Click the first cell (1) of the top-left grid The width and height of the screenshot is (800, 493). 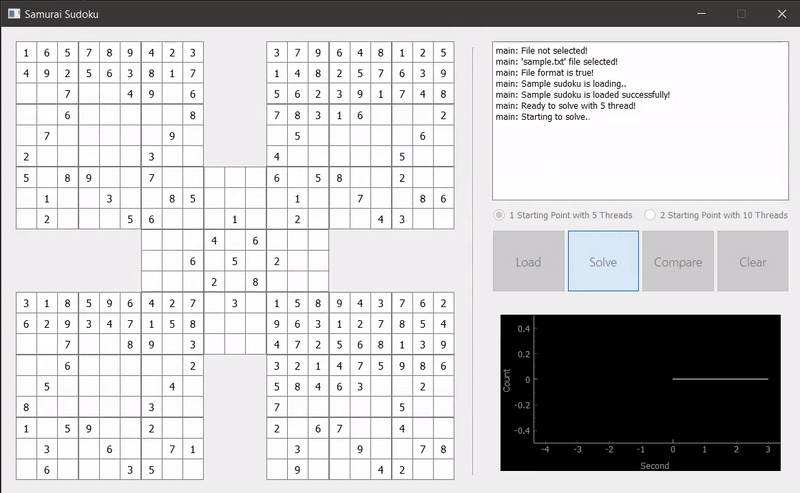coord(26,53)
